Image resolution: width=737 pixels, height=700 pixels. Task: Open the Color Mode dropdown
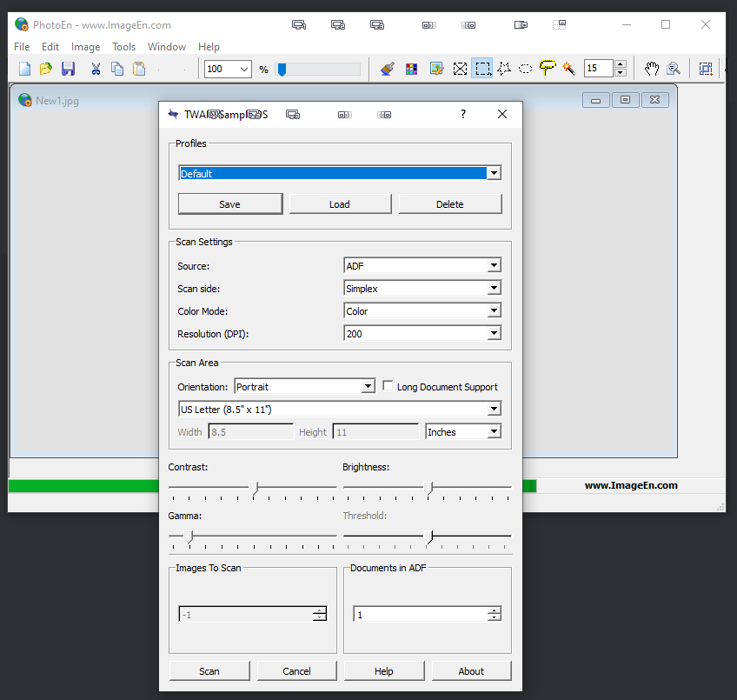[x=494, y=310]
